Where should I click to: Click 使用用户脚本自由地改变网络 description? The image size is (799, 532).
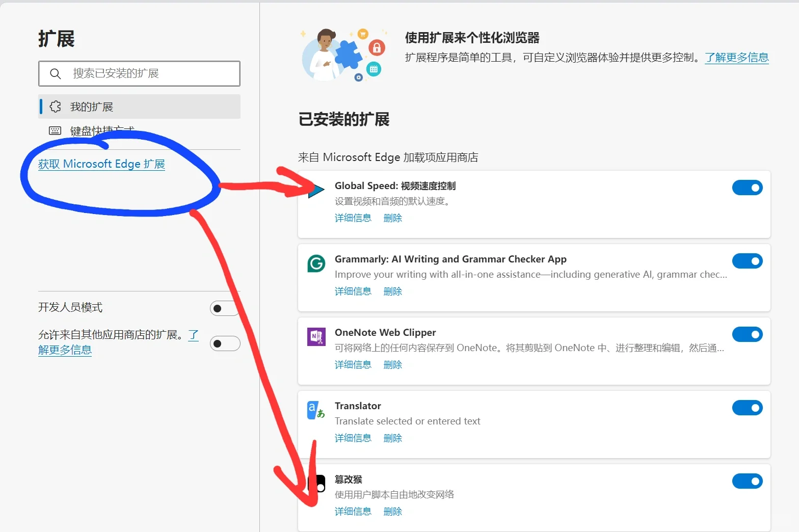pyautogui.click(x=394, y=495)
